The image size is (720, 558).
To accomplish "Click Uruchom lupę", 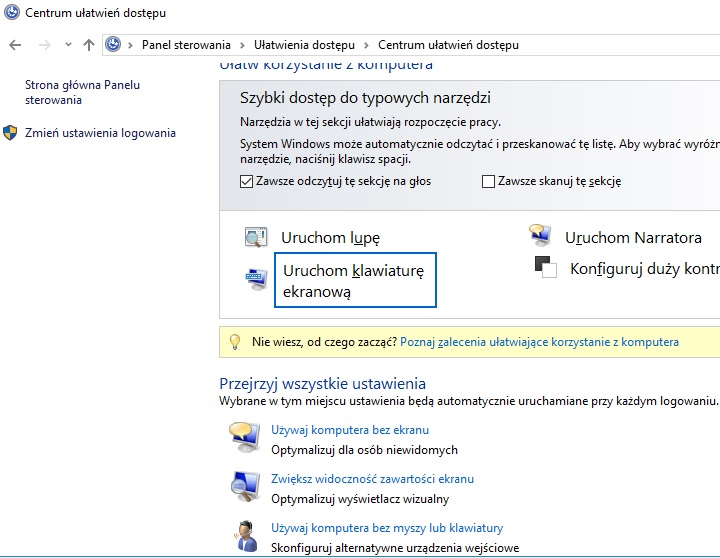I will click(x=330, y=238).
